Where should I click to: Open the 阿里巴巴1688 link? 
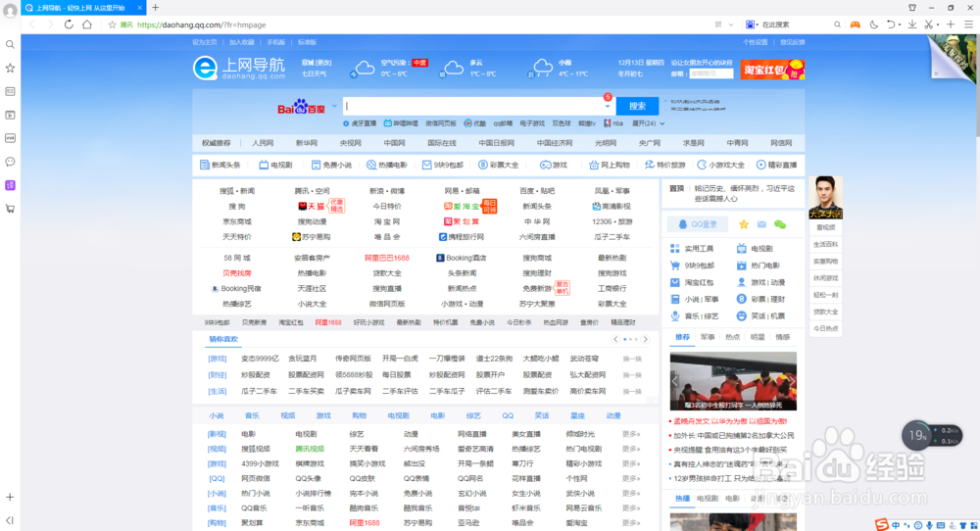(x=387, y=258)
